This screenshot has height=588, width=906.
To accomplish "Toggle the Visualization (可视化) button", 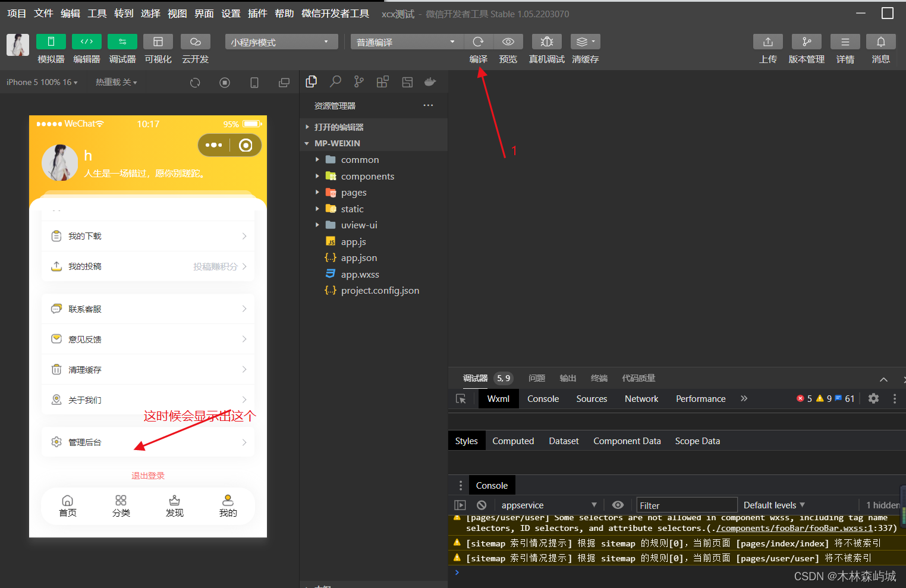I will tap(158, 42).
